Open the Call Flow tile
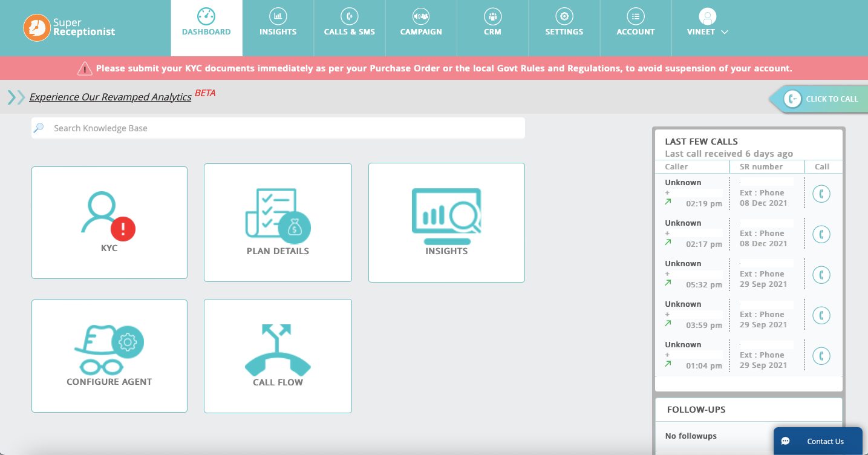The height and width of the screenshot is (455, 868). (x=278, y=356)
